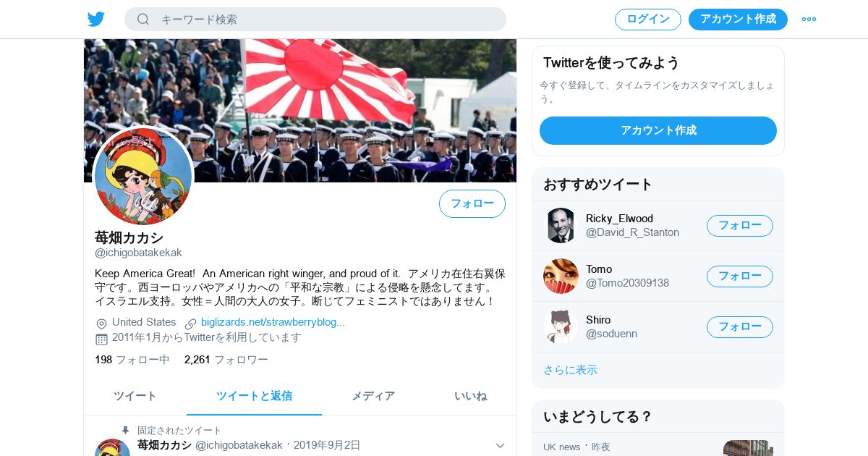Click the pinned tweet pin icon
Image resolution: width=868 pixels, height=456 pixels.
125,430
